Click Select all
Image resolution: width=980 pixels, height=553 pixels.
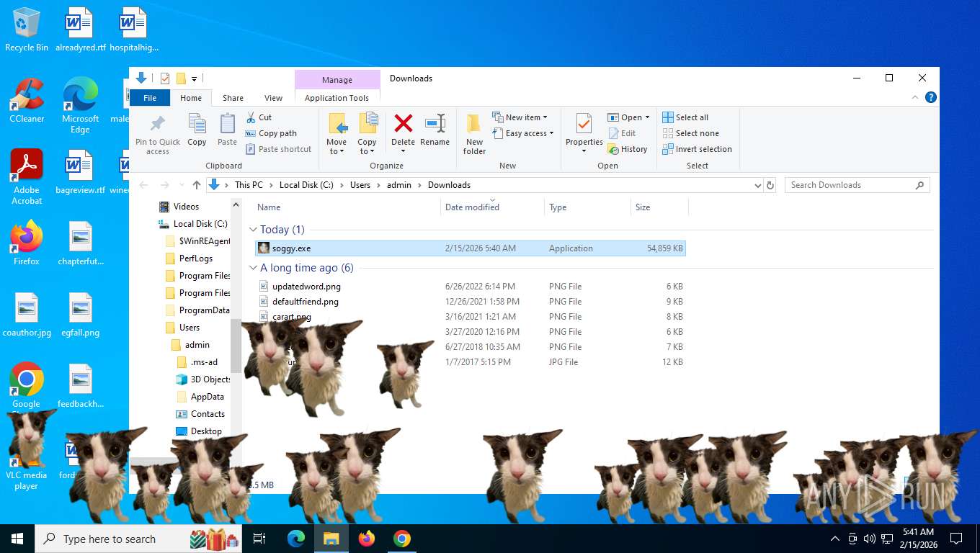pyautogui.click(x=685, y=117)
